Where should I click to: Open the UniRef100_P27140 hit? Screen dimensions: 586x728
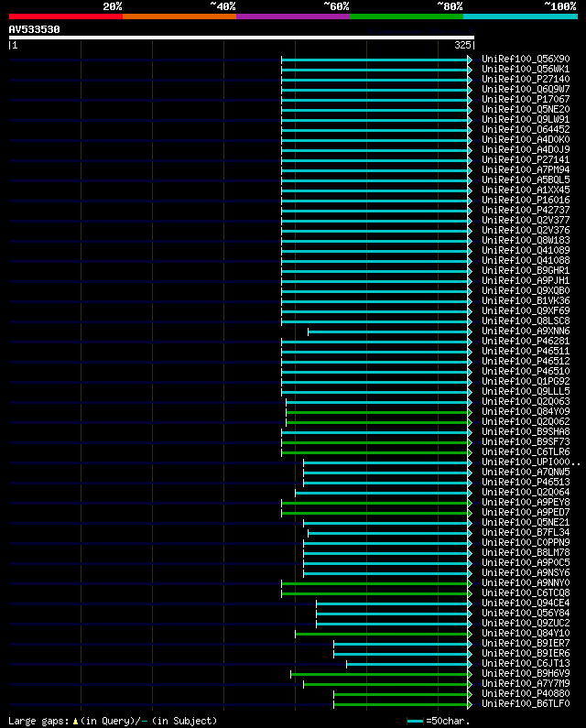(526, 80)
